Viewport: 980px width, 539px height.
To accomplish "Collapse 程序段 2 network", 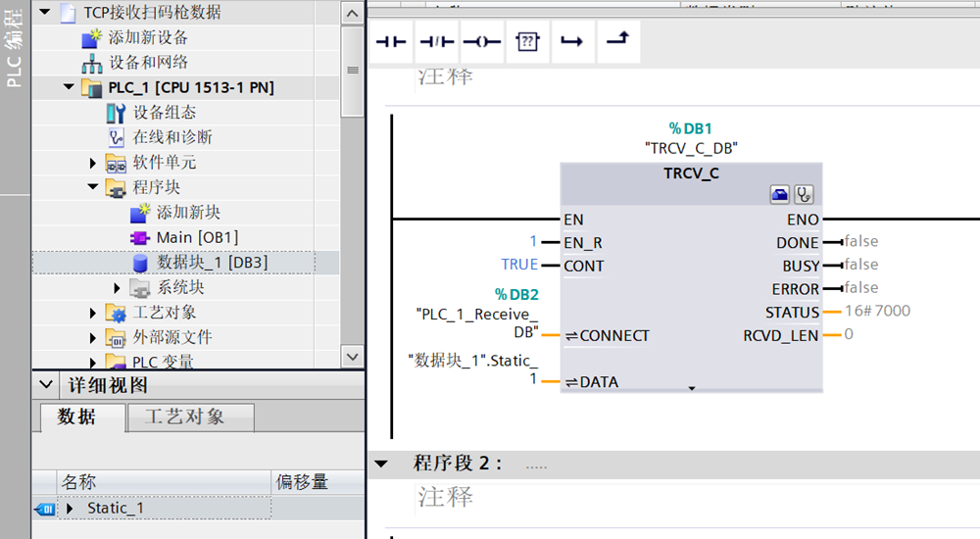I will click(x=382, y=464).
